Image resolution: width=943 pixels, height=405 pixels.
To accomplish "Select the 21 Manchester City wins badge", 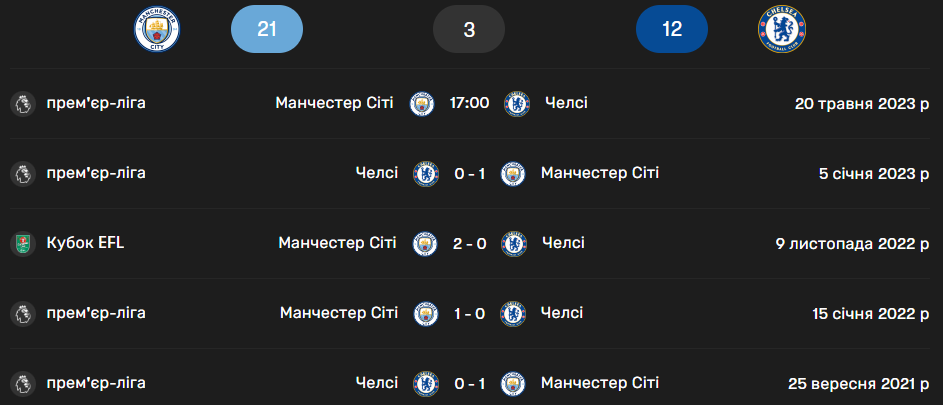I will point(266,29).
